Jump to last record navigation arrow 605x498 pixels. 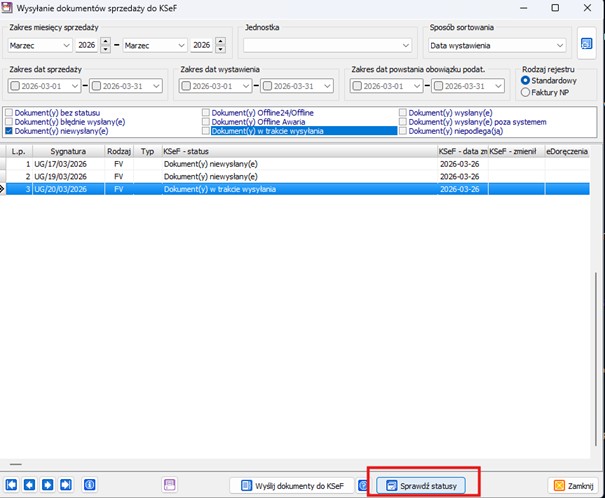pyautogui.click(x=65, y=485)
